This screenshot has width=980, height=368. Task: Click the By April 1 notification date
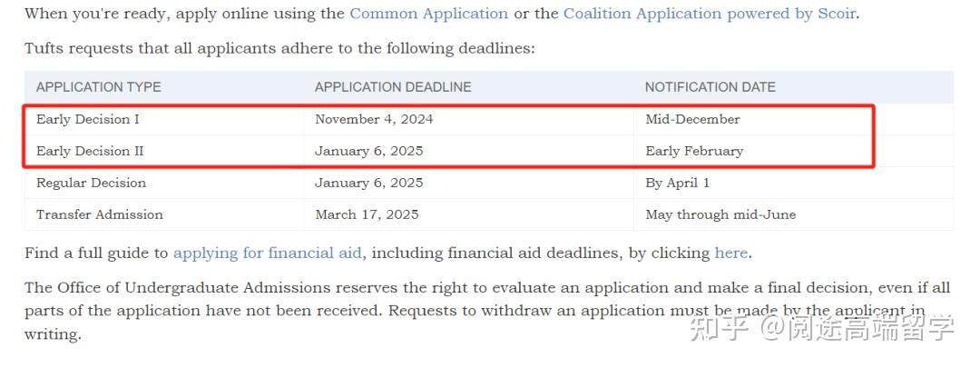677,183
